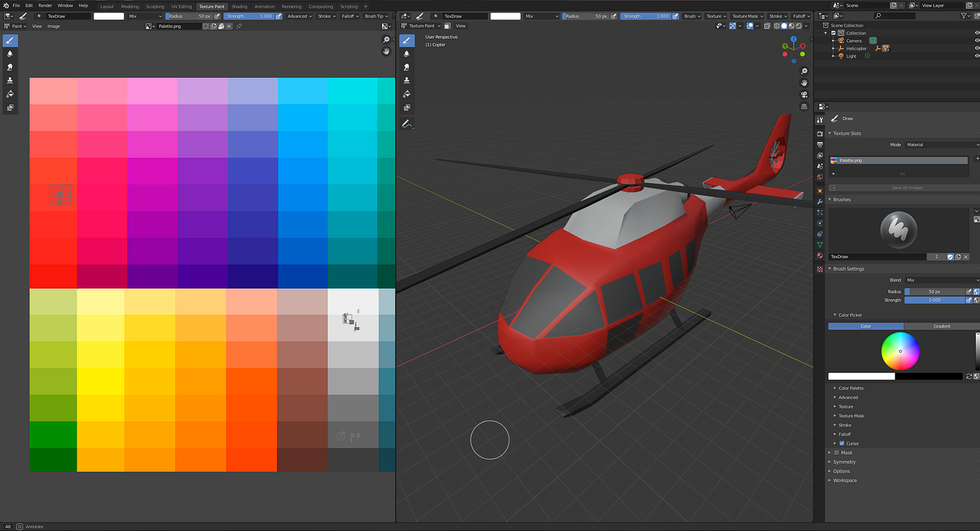Hide the Helicopter object in the outliner
The width and height of the screenshot is (980, 531).
pyautogui.click(x=977, y=48)
